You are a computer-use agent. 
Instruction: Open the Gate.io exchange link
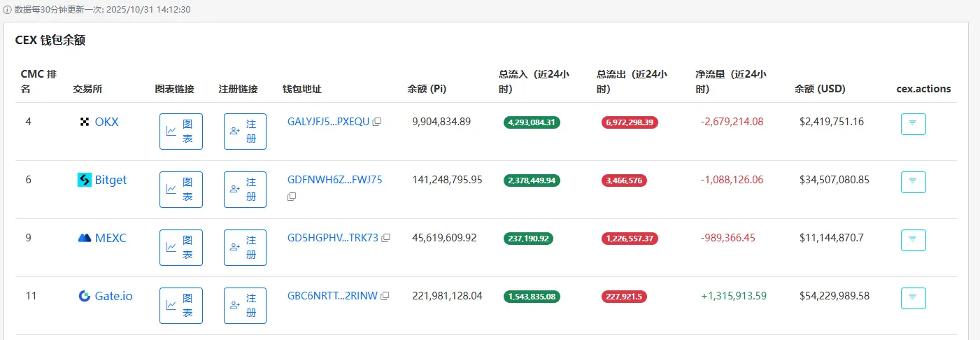(113, 296)
